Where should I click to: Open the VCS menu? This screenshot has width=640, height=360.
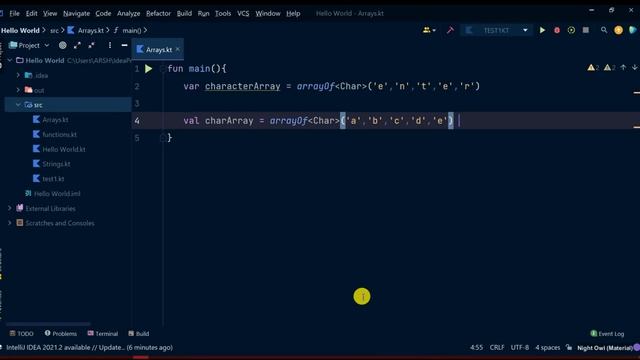(x=243, y=13)
